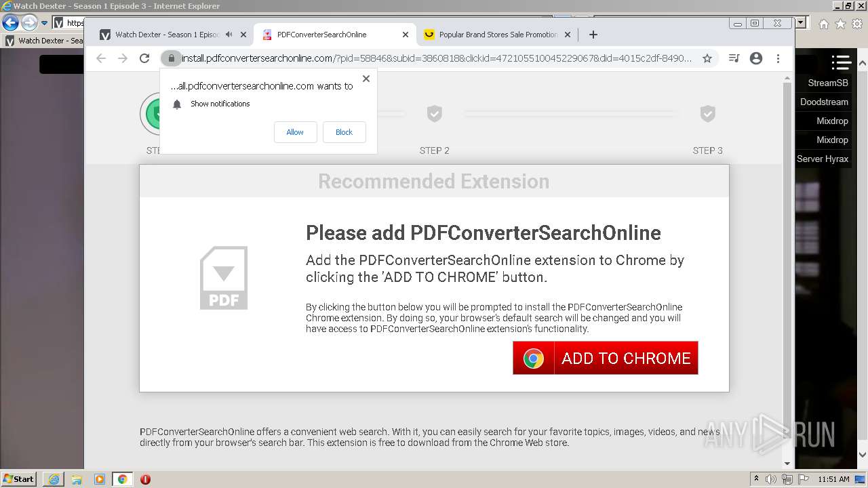Click the STEP 2 label
This screenshot has width=868, height=488.
[x=435, y=150]
